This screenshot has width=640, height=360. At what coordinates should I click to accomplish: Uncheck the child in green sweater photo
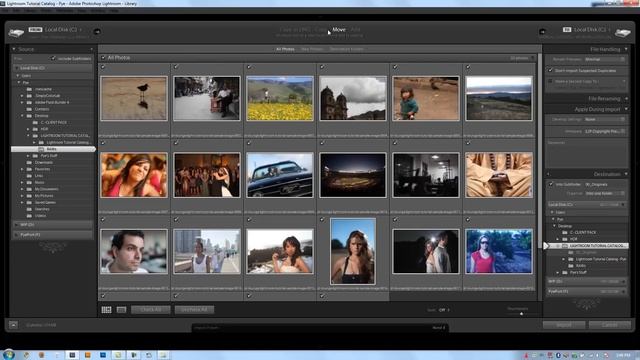click(x=395, y=67)
